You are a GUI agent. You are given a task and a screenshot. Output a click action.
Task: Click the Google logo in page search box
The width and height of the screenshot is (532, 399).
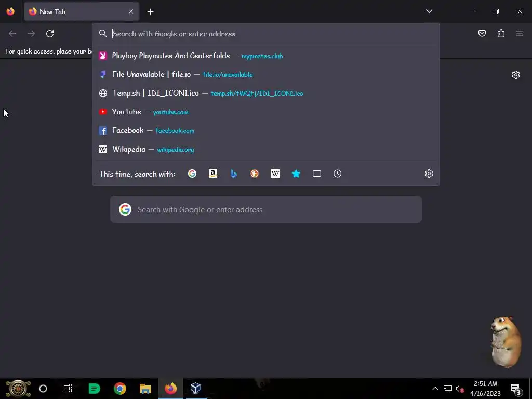(125, 210)
